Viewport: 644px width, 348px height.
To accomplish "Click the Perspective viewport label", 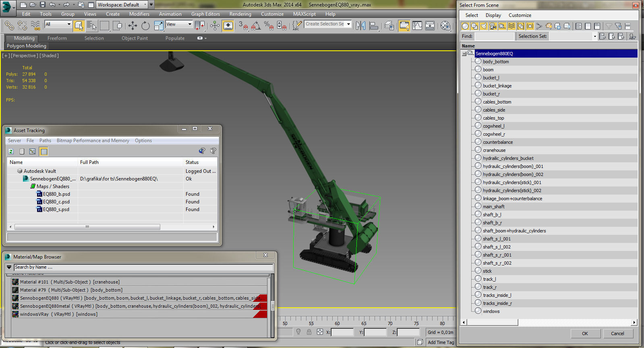I will point(25,56).
